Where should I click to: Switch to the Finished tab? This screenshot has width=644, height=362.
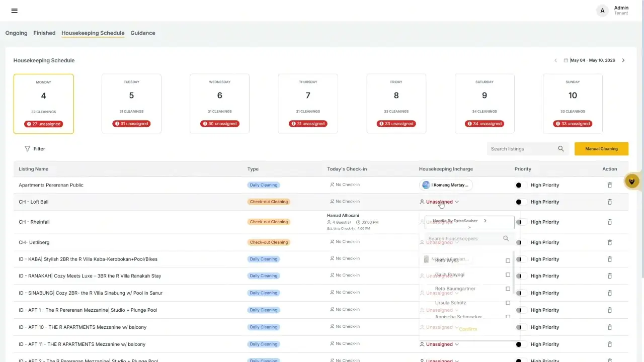44,33
